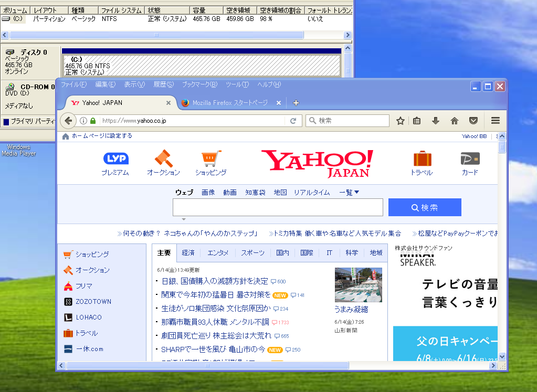Select the (C:) partition in Disk Management
The image size is (537, 392).
click(202, 66)
